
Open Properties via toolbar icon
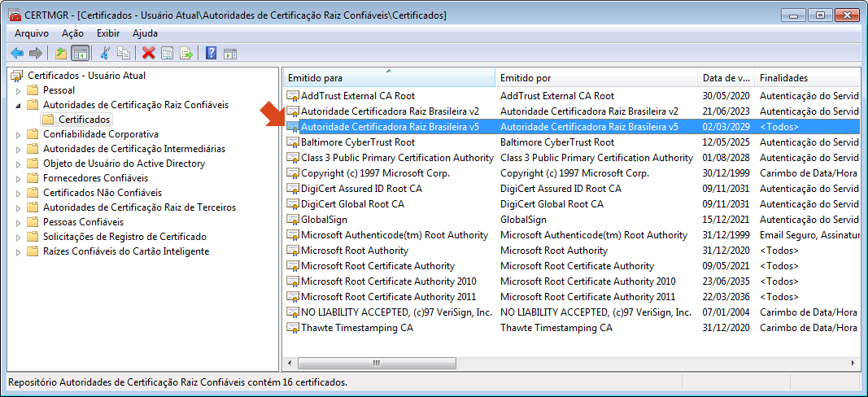click(167, 54)
